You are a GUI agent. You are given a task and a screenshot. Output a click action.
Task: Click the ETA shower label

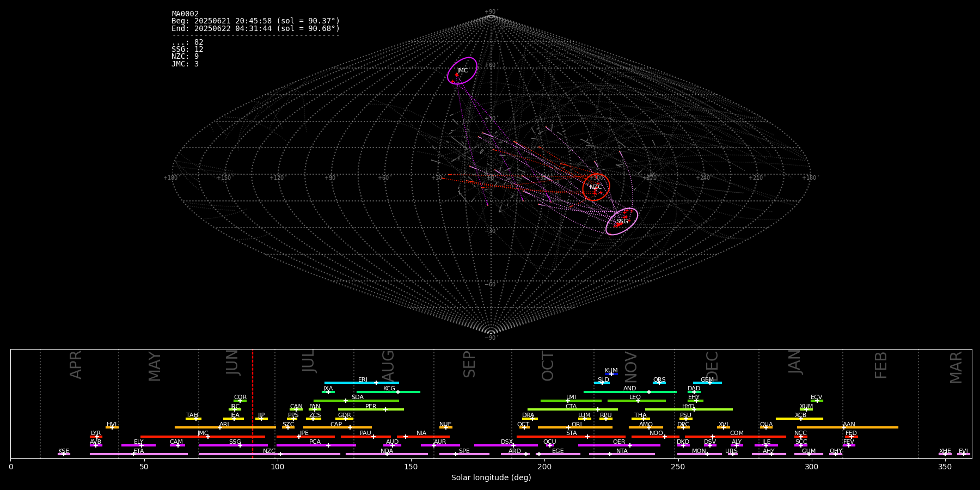pyautogui.click(x=139, y=451)
